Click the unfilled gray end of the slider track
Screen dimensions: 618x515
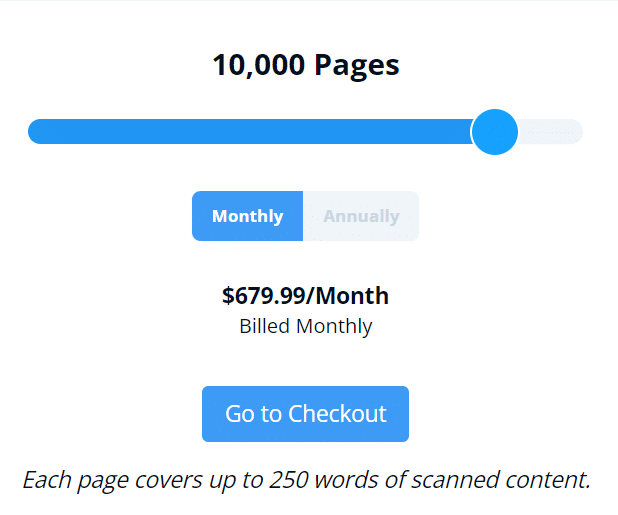click(550, 132)
